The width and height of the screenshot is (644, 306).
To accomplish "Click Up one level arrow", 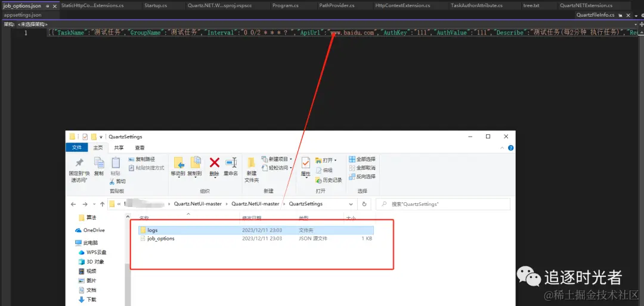I will (x=102, y=204).
